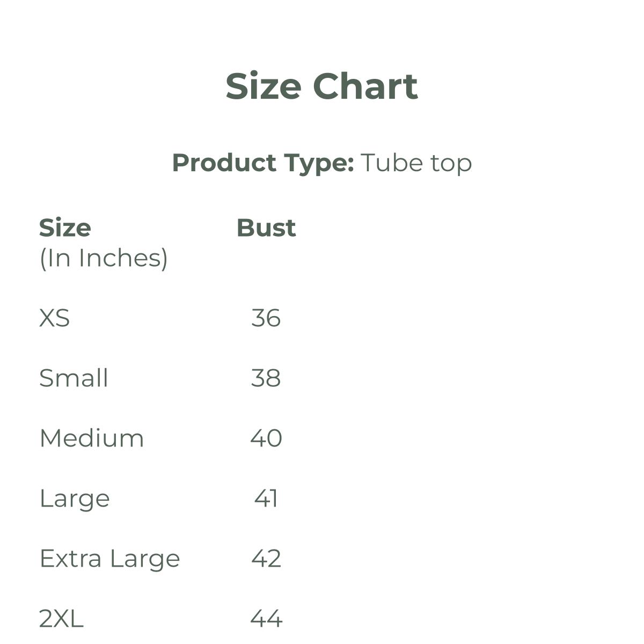Viewport: 644px width, 644px height.
Task: Select the 'Extra Large' size row label
Action: click(x=109, y=559)
